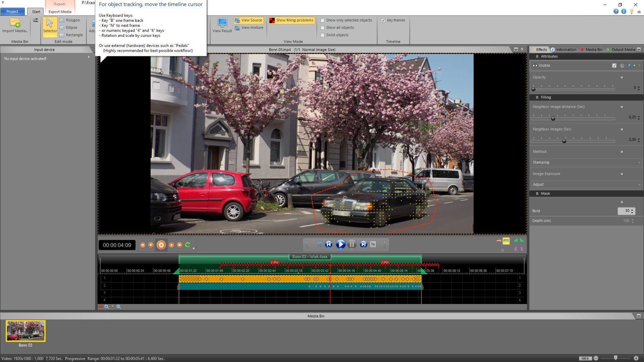Open the Method dropdown showing Stamping
Image resolution: width=644 pixels, height=362 pixels.
(x=586, y=162)
